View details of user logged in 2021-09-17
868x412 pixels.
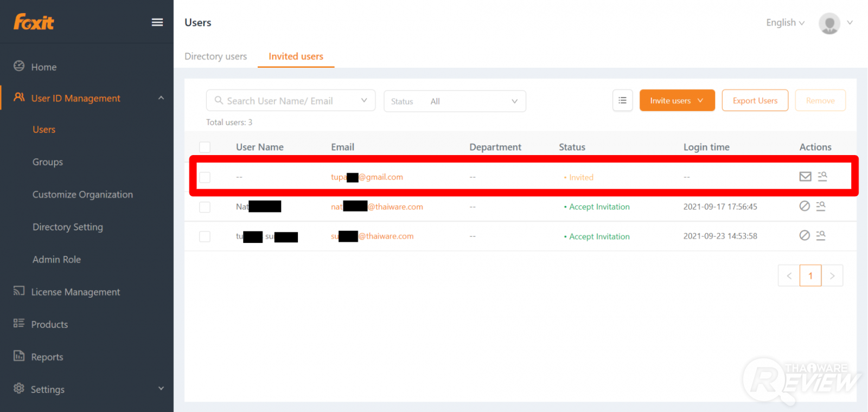821,206
